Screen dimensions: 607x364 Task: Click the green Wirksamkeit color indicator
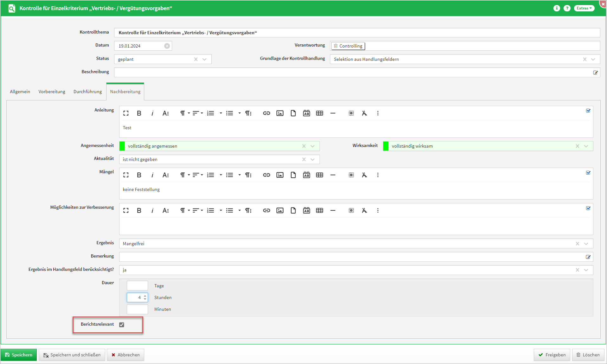point(386,146)
